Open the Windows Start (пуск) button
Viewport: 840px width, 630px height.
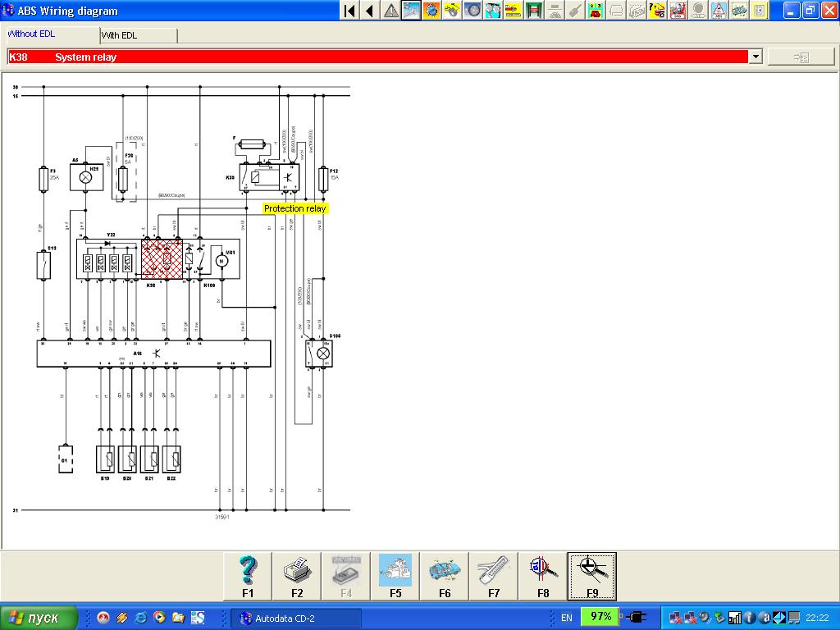tap(39, 618)
